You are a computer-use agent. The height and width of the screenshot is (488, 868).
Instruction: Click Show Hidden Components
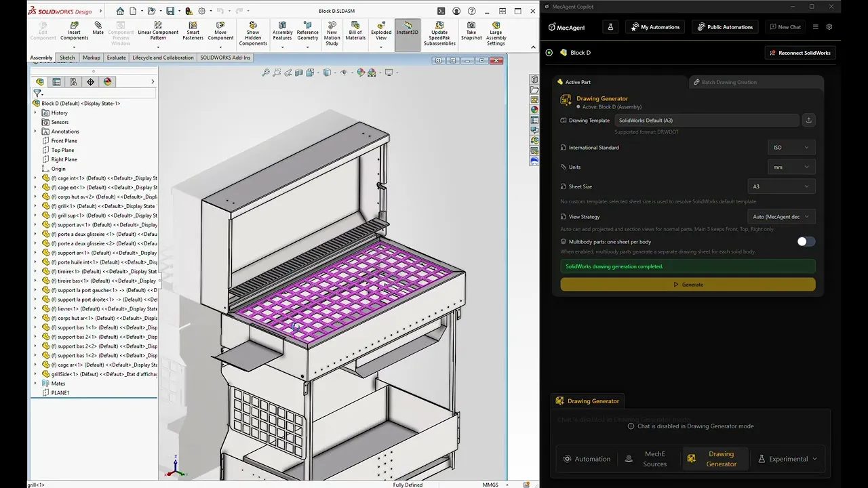click(253, 34)
